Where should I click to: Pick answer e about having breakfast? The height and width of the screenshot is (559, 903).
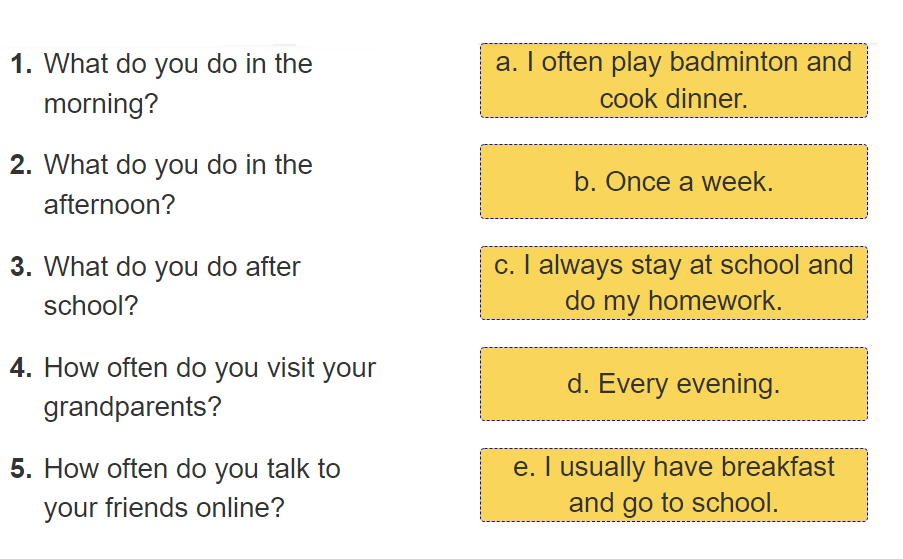tap(673, 485)
